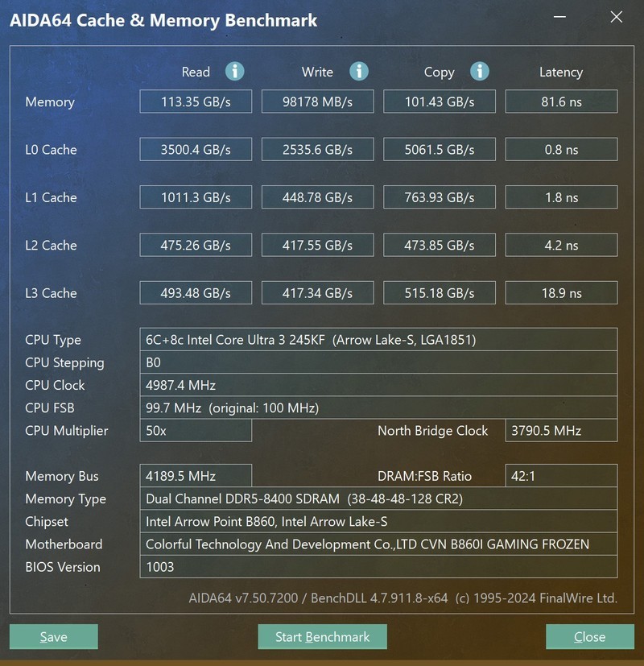
Task: Select L1 Cache latency 1.8 ns
Action: point(561,197)
